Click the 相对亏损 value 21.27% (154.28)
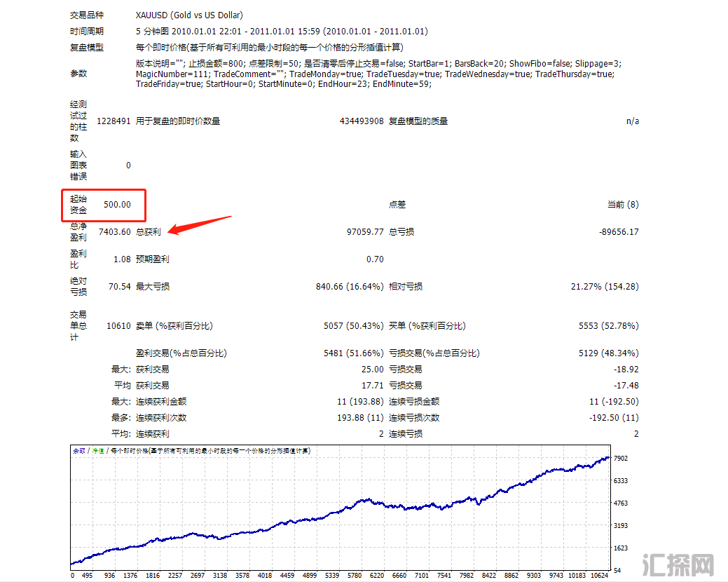Screen dimensions: 728x582 605,287
